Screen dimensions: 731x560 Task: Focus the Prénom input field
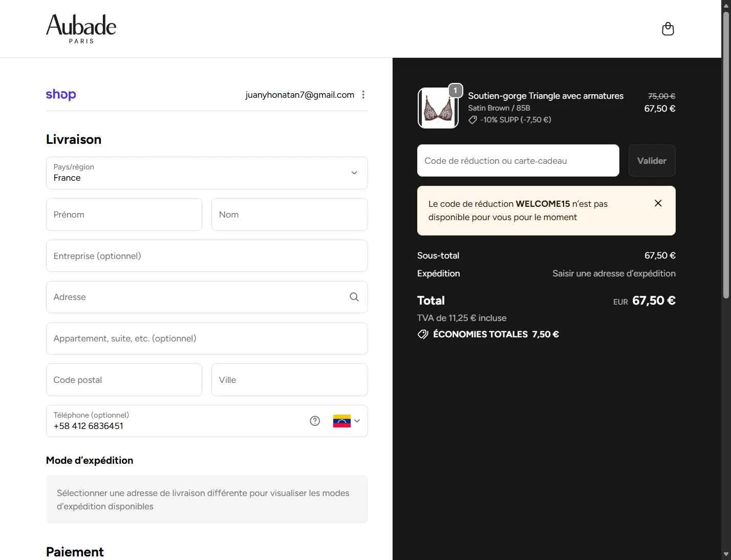[x=124, y=214]
